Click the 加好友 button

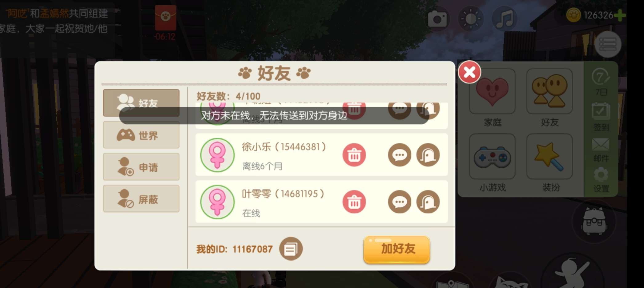point(396,250)
